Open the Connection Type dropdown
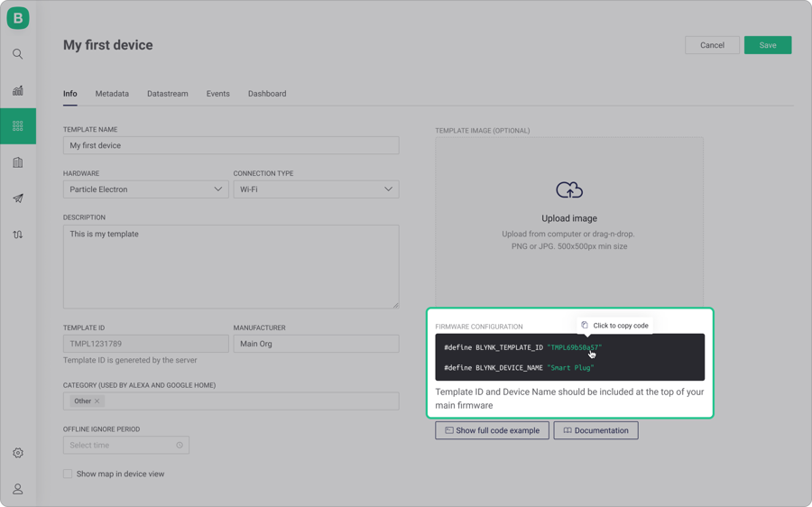 (x=316, y=189)
